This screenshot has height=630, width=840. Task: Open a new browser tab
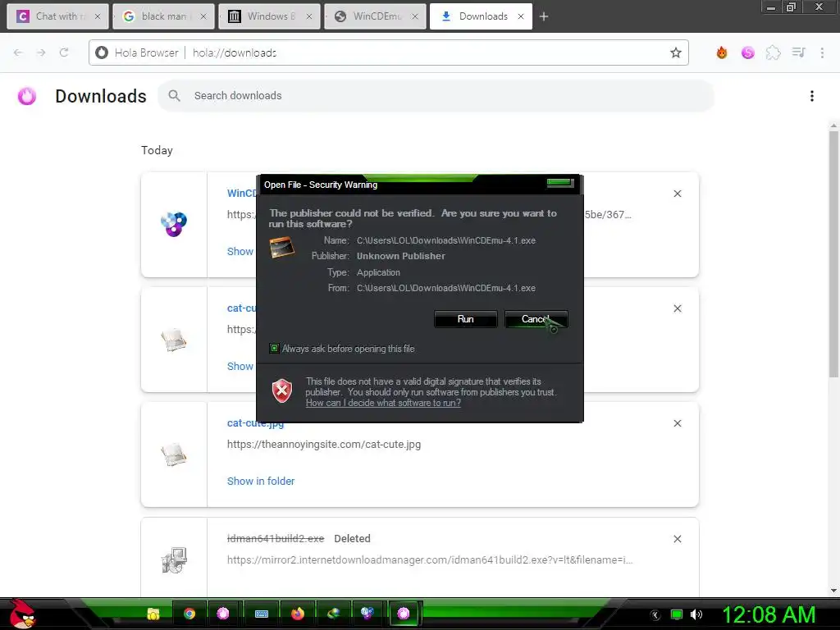544,16
